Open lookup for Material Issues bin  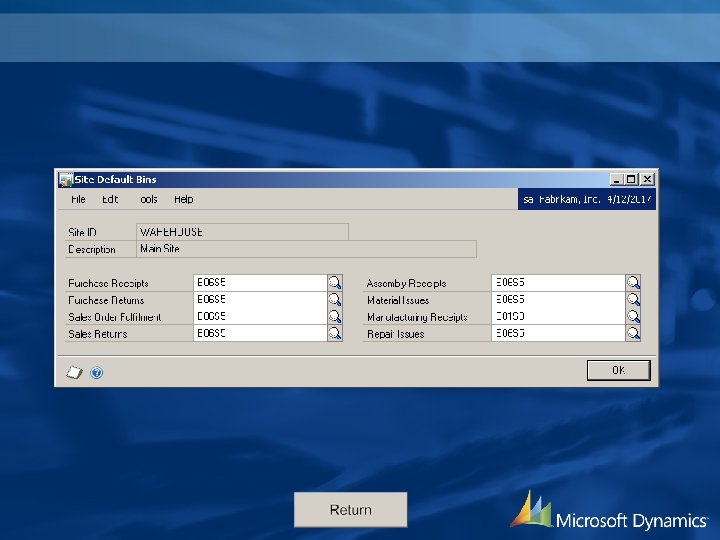click(x=633, y=299)
